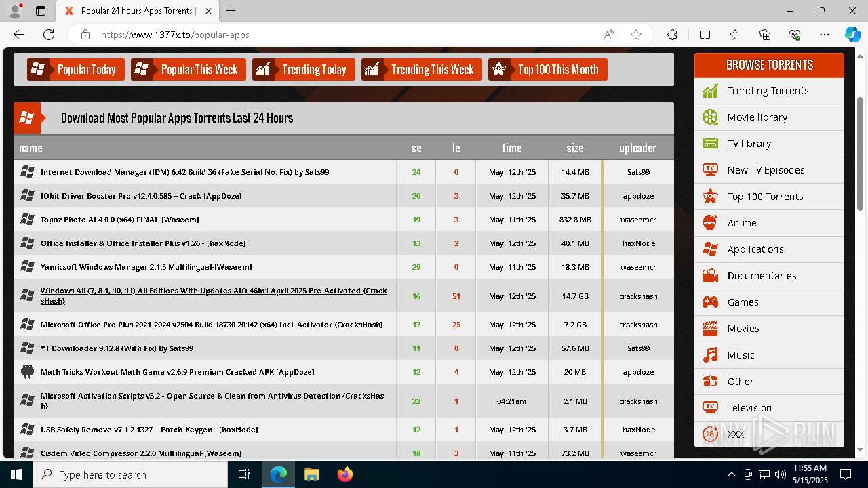Image resolution: width=868 pixels, height=488 pixels.
Task: Open the Favorites list
Action: pos(735,35)
